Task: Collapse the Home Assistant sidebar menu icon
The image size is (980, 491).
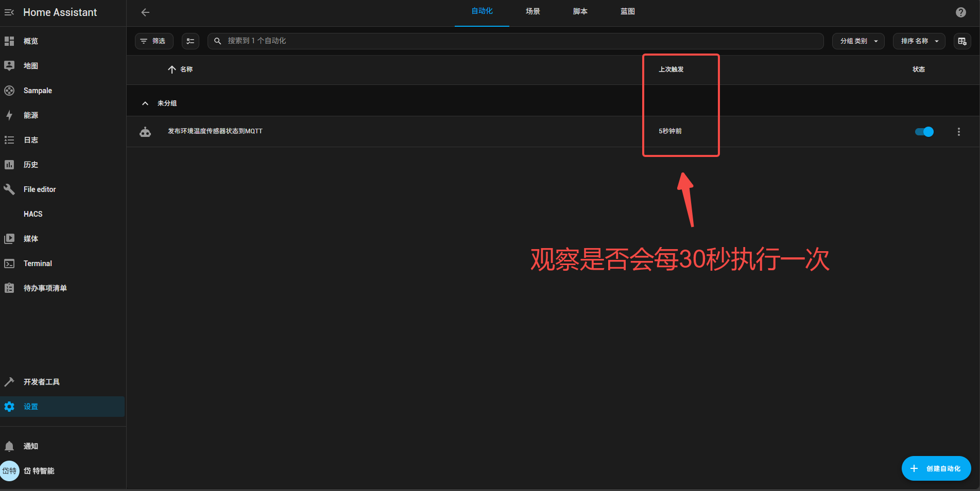Action: (9, 12)
